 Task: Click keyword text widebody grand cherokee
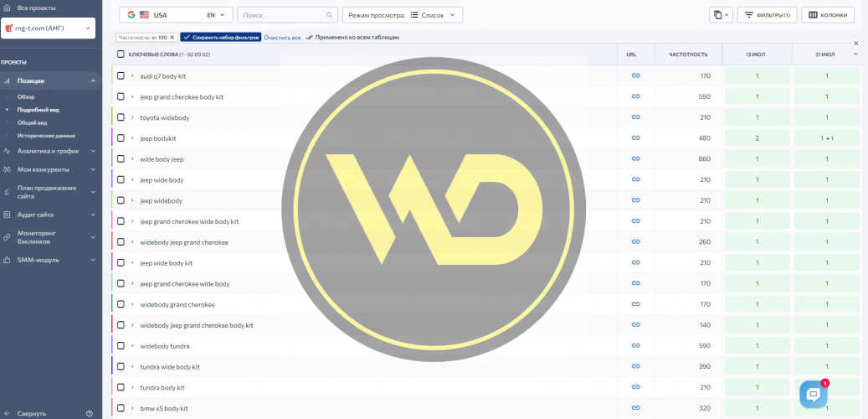pos(177,304)
